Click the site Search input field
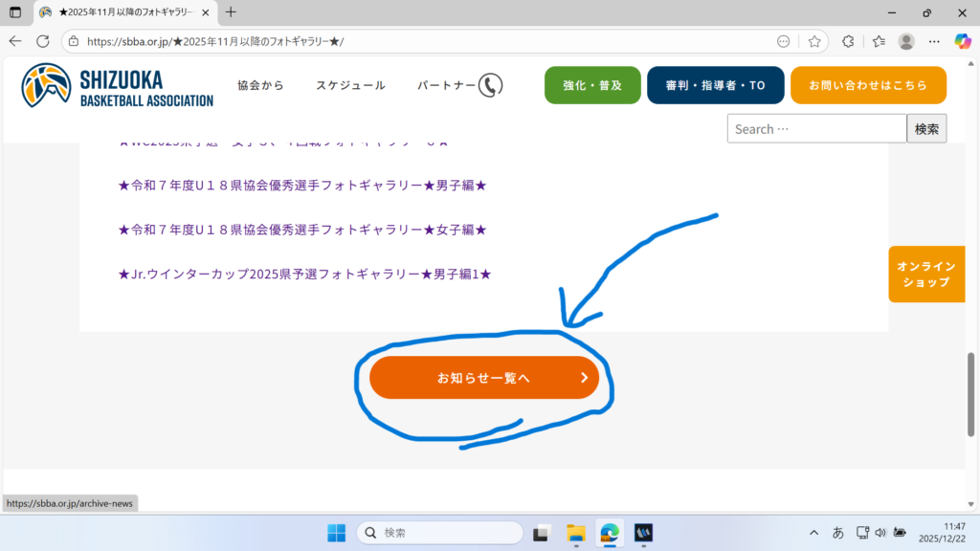The height and width of the screenshot is (551, 980). [x=815, y=129]
